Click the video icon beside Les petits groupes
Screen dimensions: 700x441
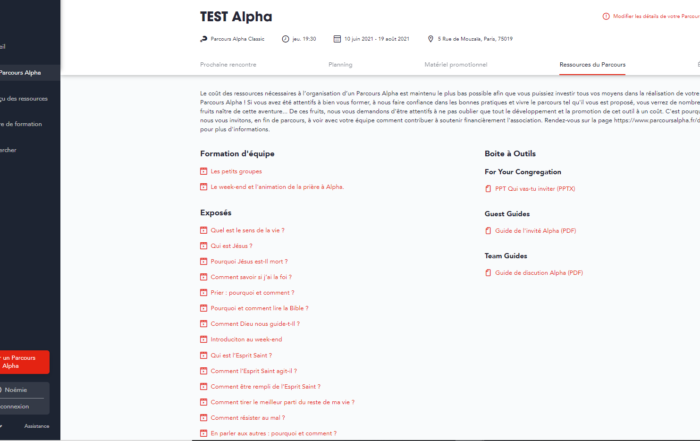pyautogui.click(x=204, y=171)
